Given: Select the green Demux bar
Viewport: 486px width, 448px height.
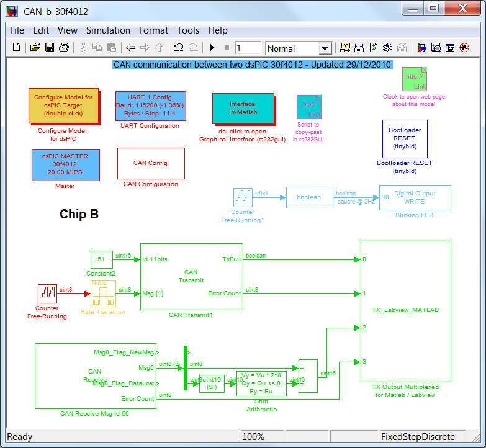Looking at the screenshot, I should click(x=186, y=368).
